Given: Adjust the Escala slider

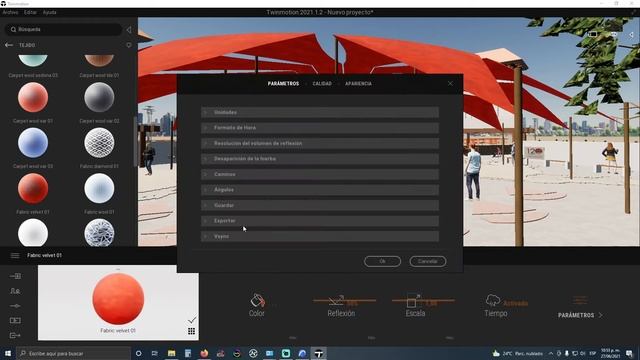Looking at the screenshot, I should tap(423, 301).
